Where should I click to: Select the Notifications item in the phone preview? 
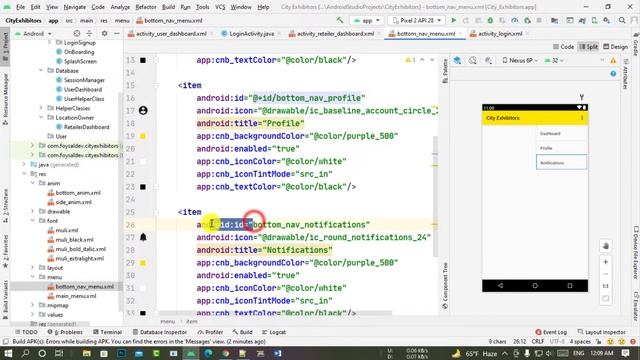pyautogui.click(x=561, y=162)
